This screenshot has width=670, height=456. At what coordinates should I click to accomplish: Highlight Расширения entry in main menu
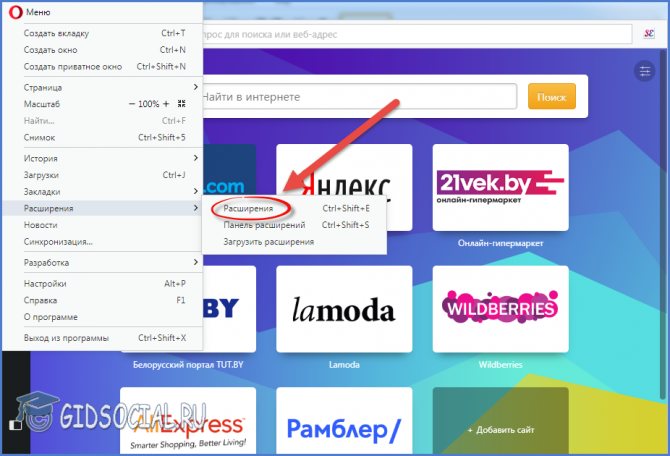click(103, 208)
